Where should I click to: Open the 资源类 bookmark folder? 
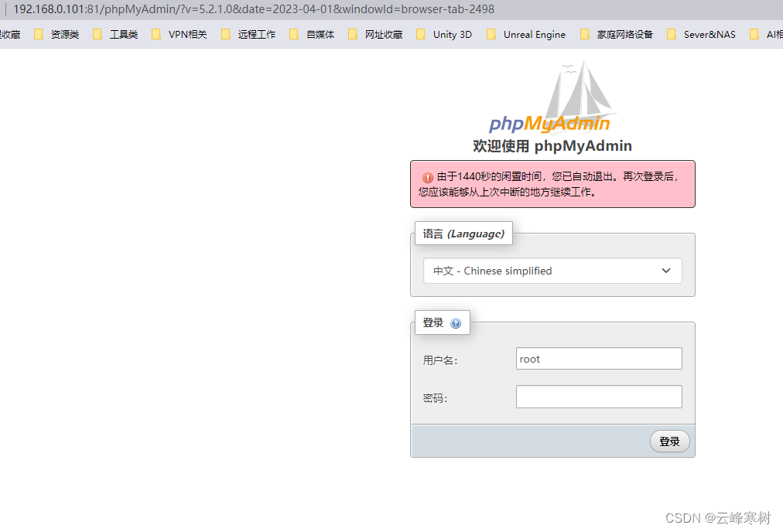point(56,35)
